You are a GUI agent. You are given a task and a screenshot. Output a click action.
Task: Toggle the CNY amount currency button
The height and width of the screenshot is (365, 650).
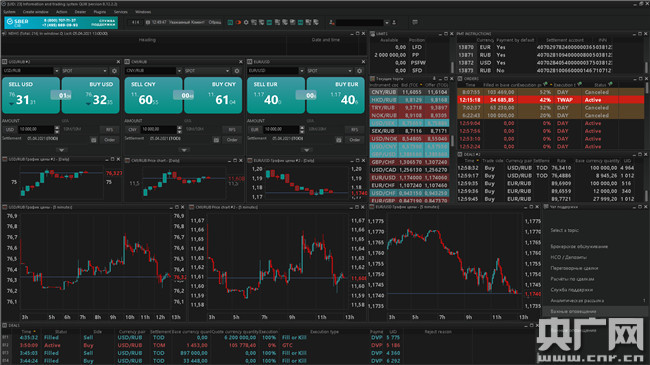point(132,130)
